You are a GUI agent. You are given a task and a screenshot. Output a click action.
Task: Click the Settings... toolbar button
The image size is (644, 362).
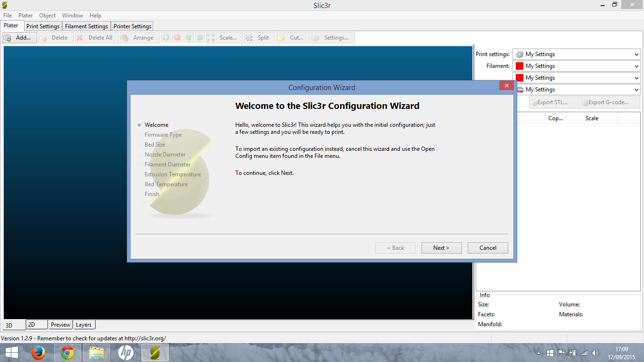[332, 38]
